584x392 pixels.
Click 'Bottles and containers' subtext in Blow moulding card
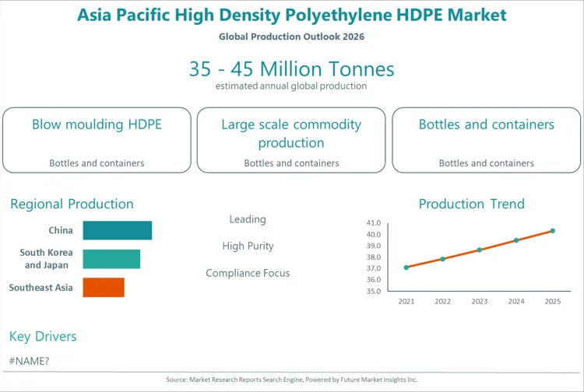97,163
